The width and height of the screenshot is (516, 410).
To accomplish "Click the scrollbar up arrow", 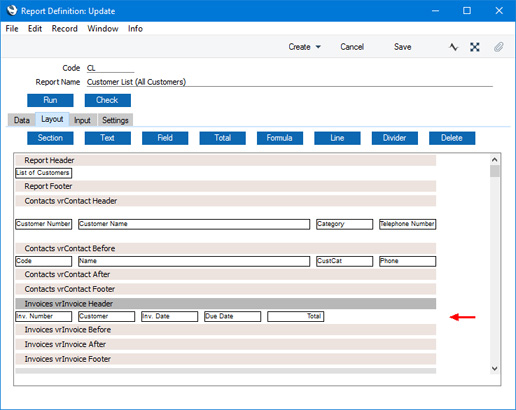I will (494, 160).
